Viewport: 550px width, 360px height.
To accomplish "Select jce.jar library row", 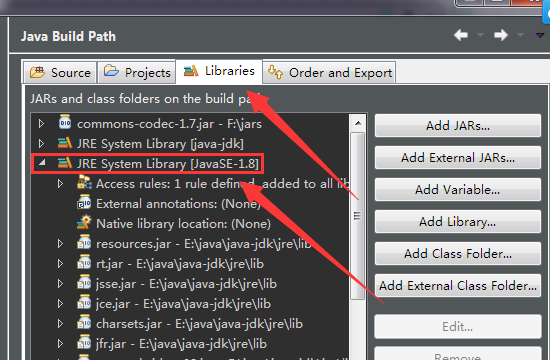I will [183, 304].
